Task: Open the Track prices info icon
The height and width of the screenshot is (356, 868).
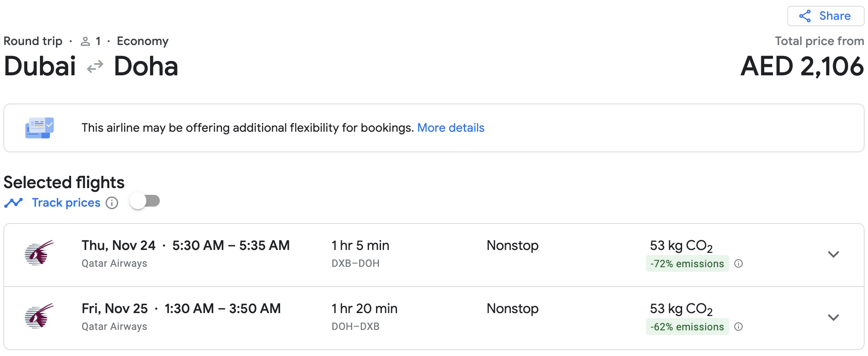Action: click(112, 203)
